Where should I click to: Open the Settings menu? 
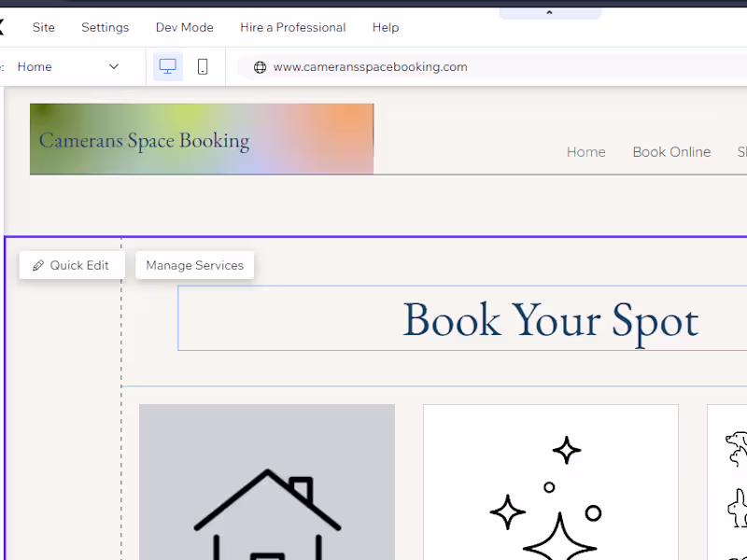[105, 27]
